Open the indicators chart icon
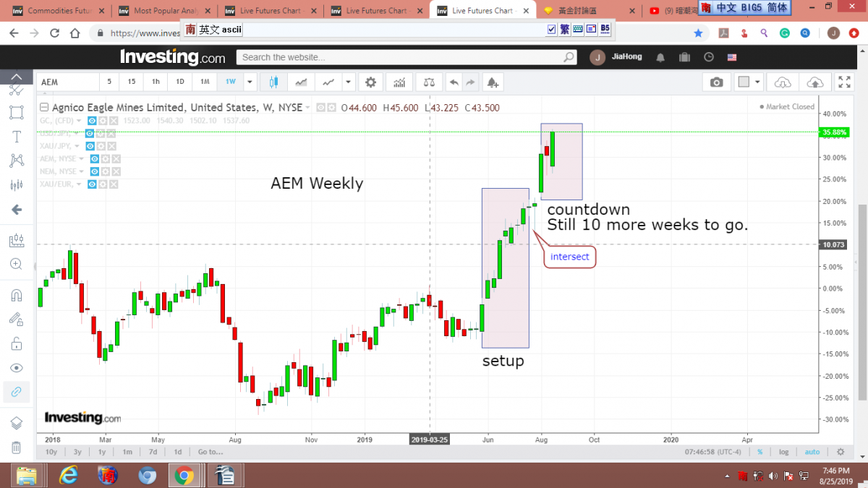The height and width of the screenshot is (488, 868). click(399, 82)
